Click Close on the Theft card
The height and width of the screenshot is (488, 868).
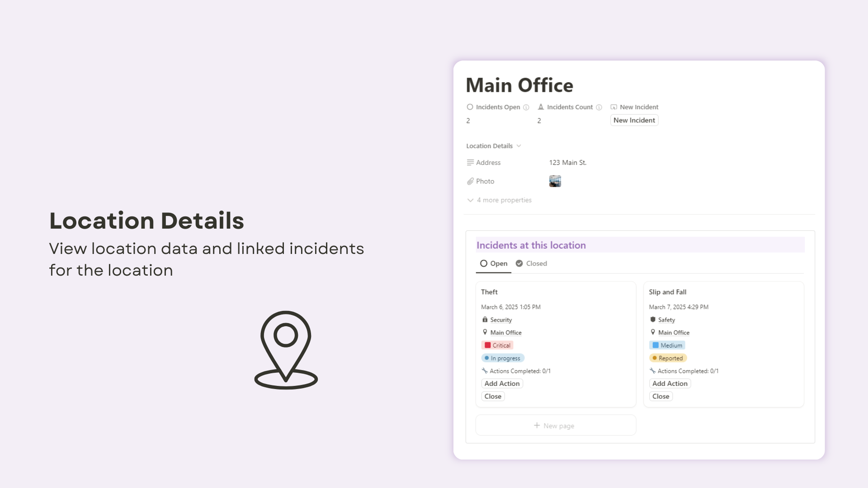(x=493, y=396)
